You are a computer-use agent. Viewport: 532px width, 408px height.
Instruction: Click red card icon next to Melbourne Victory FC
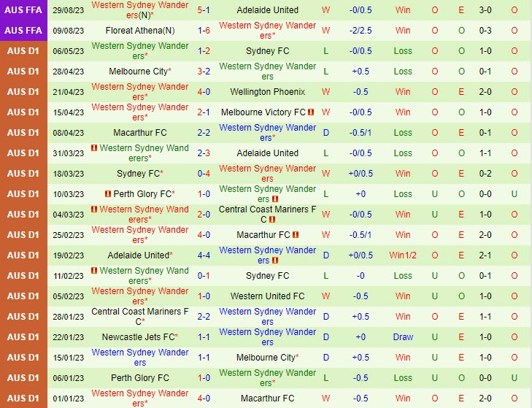point(311,112)
